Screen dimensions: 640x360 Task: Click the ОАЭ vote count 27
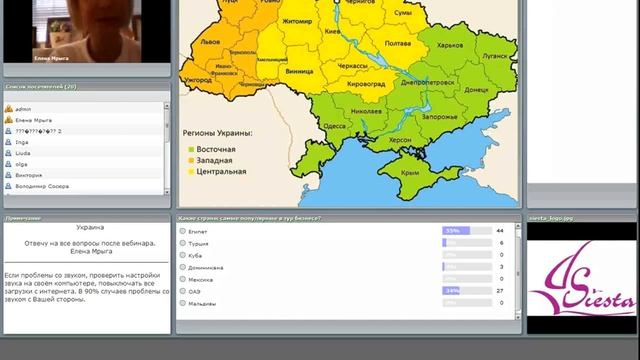coord(500,291)
